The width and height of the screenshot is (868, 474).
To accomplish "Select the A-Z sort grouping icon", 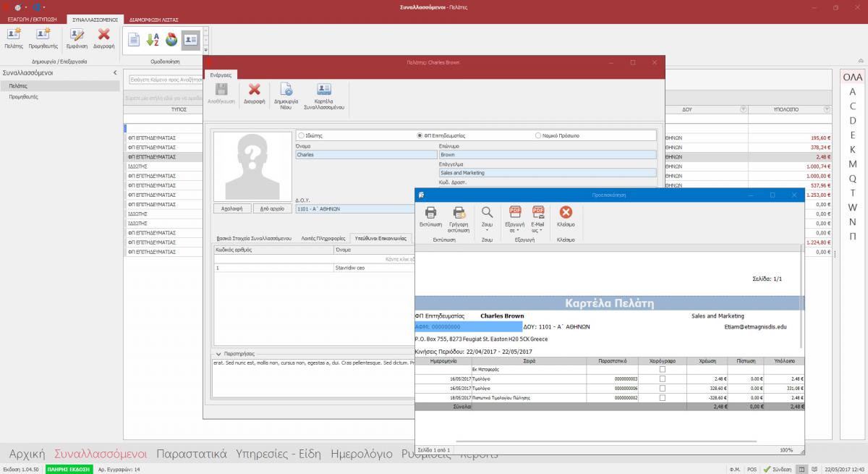I will coord(153,40).
